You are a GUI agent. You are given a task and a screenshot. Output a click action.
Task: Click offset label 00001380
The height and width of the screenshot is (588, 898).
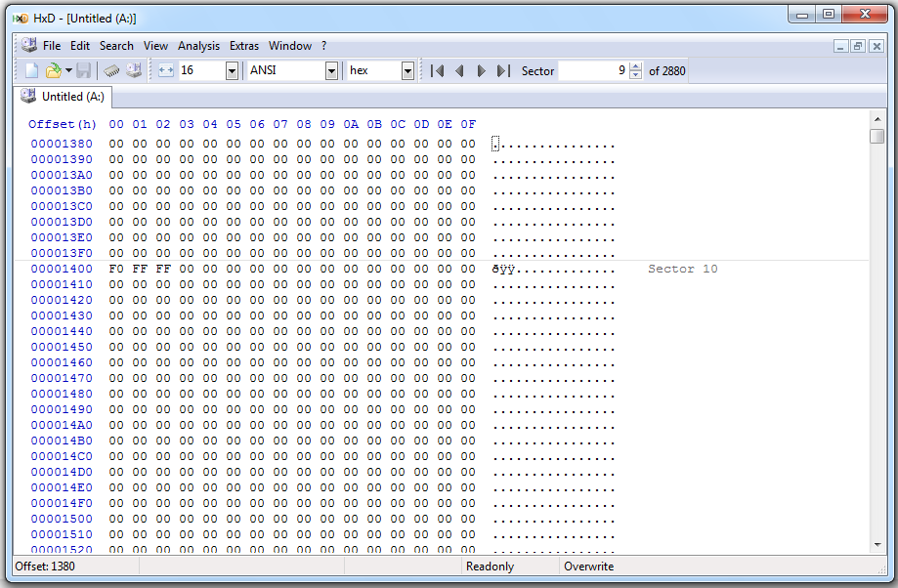point(62,144)
